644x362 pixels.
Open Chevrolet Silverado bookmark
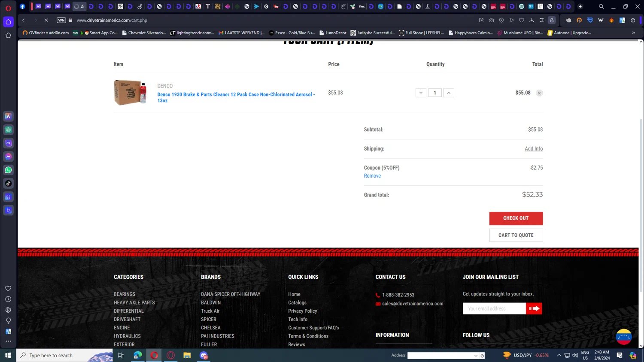(x=144, y=33)
